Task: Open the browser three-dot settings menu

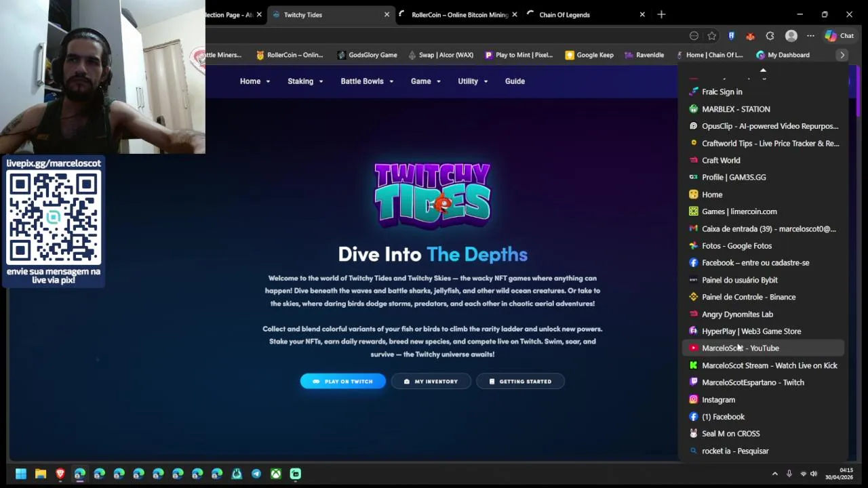Action: pyautogui.click(x=810, y=36)
